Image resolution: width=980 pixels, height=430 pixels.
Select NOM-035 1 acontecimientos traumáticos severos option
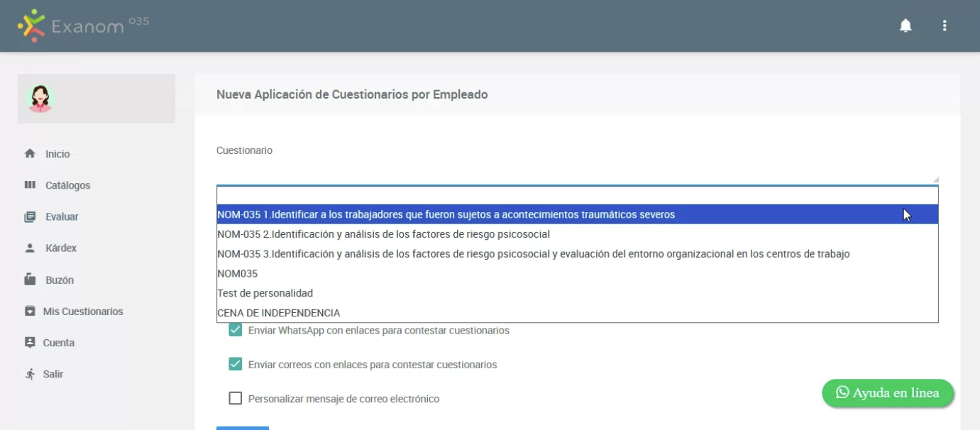577,214
